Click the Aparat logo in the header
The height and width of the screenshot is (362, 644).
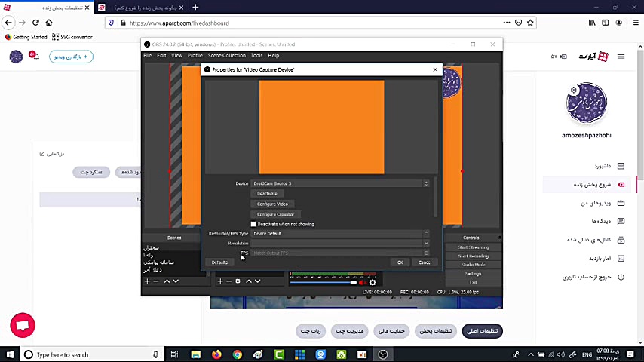(593, 57)
